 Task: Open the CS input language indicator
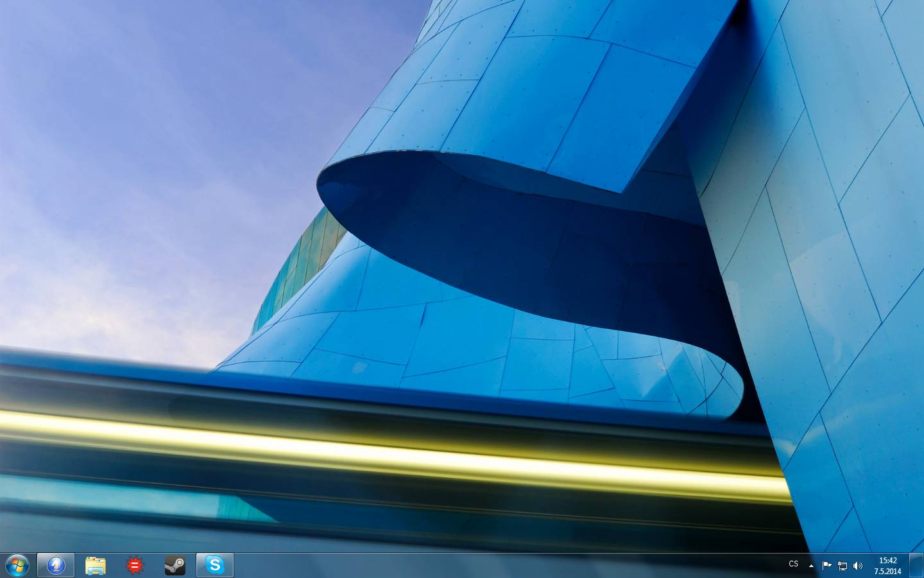[x=794, y=564]
